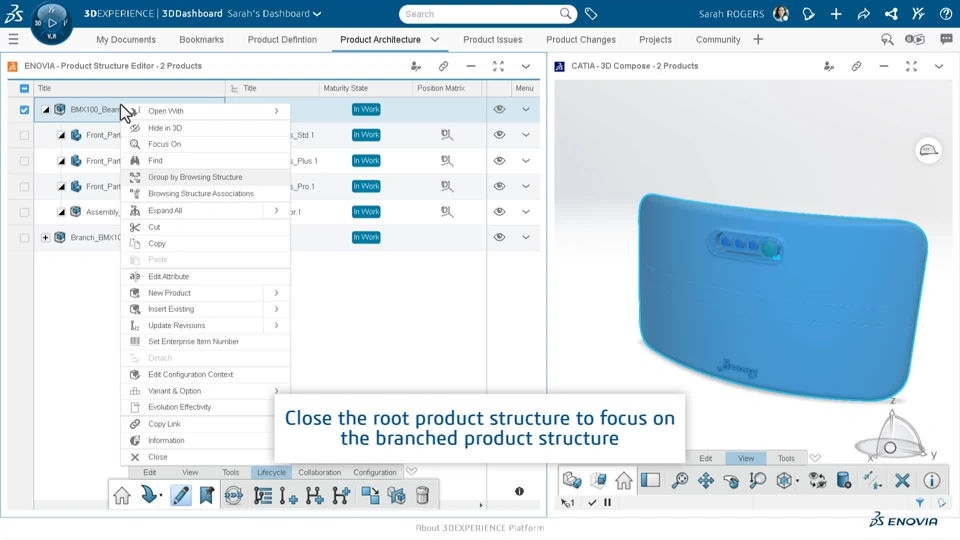Focus the top Search field

click(x=487, y=13)
